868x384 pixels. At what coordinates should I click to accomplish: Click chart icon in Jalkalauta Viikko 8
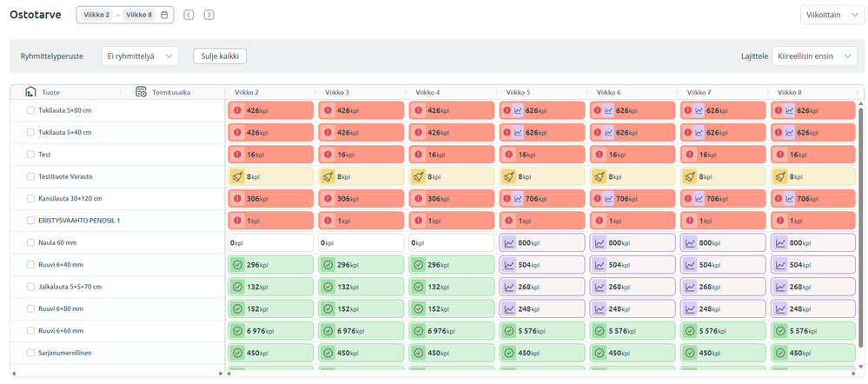(780, 287)
